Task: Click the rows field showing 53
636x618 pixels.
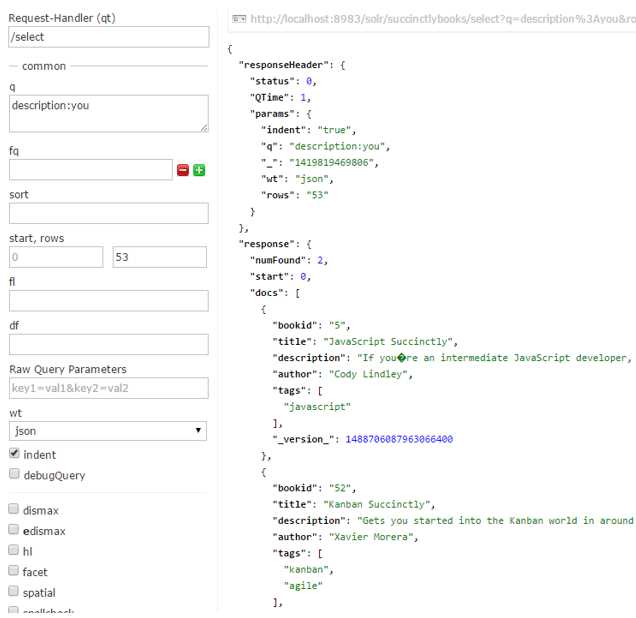Action: click(159, 257)
